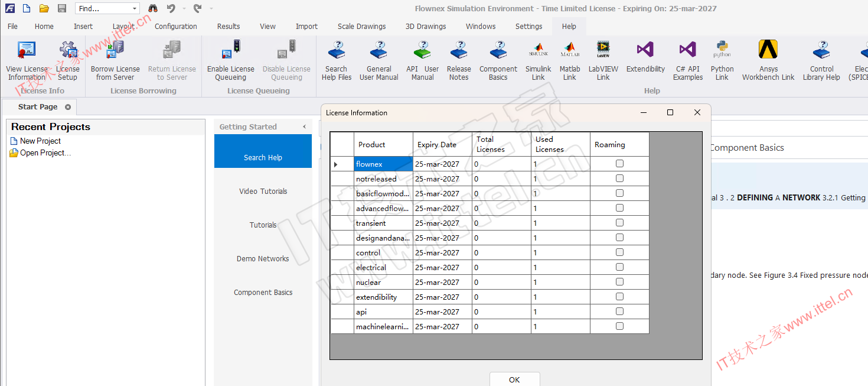This screenshot has width=868, height=386.
Task: Open the redo history dropdown arrow
Action: pos(211,8)
